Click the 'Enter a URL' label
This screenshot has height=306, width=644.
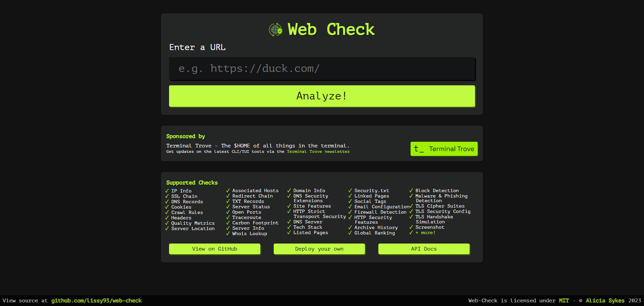coord(197,47)
